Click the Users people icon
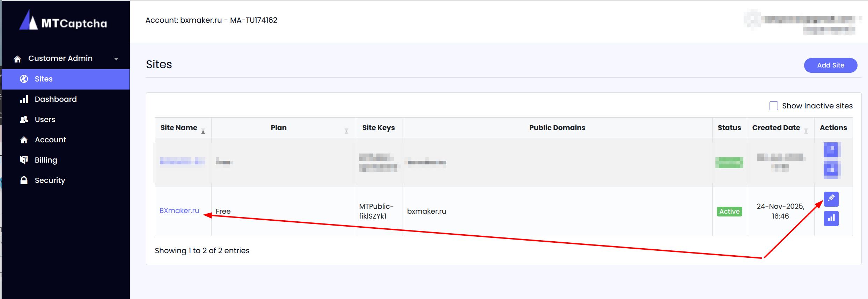Viewport: 868px width, 299px height. click(24, 120)
